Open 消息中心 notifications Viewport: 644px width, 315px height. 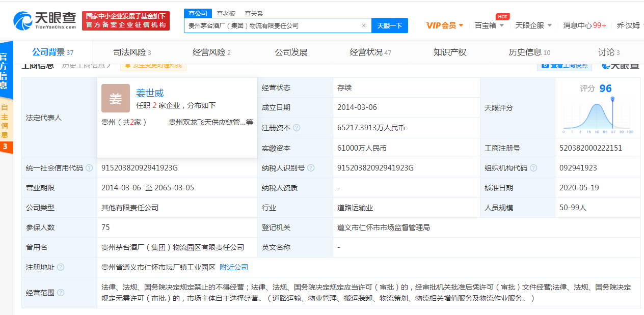point(584,25)
